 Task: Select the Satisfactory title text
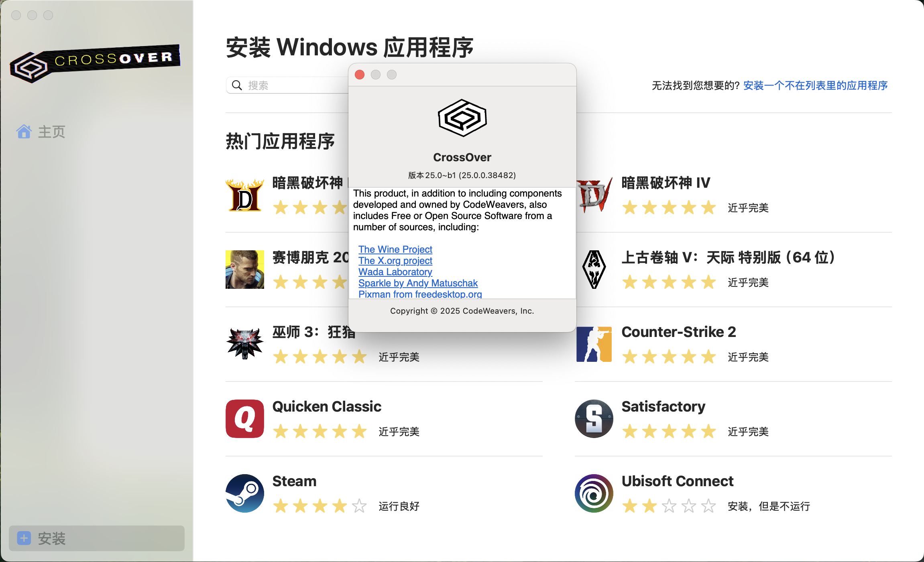(663, 406)
